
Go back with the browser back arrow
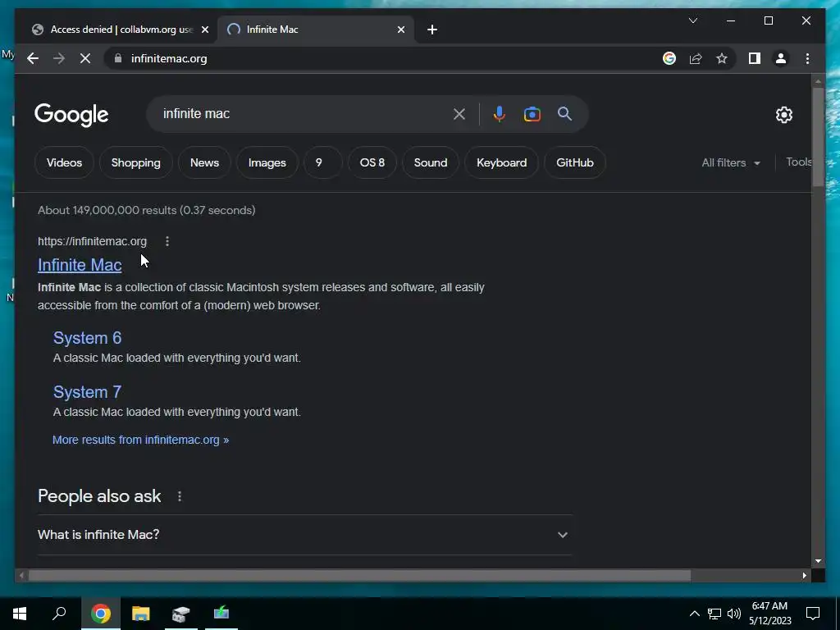33,58
